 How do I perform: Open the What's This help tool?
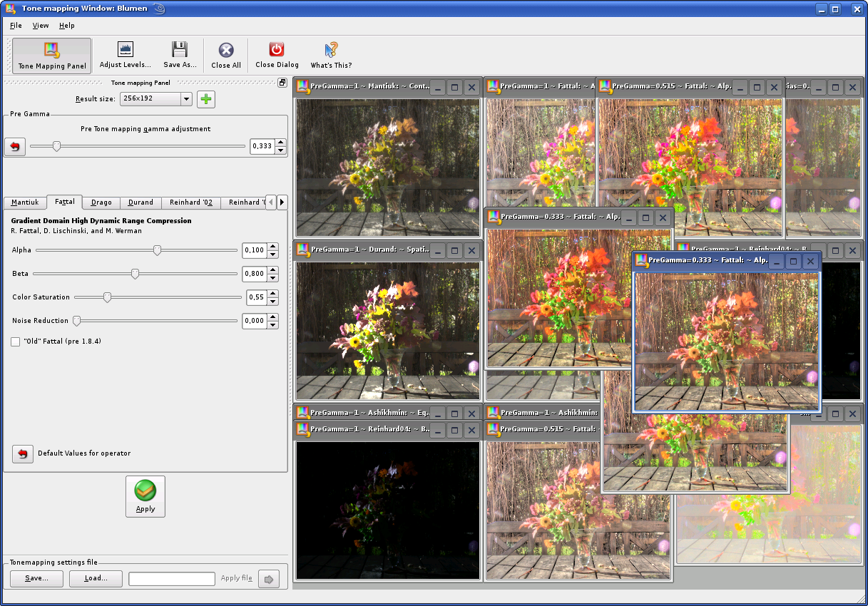click(330, 55)
